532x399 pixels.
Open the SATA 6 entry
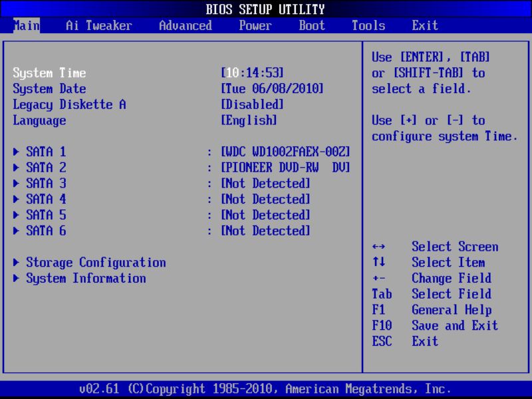coord(46,231)
